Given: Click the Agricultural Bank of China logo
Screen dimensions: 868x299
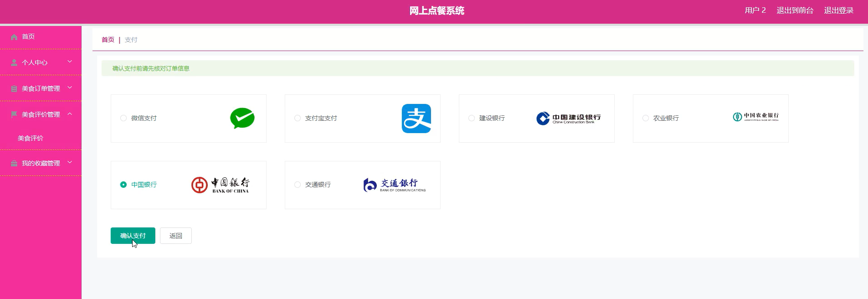Looking at the screenshot, I should [756, 117].
